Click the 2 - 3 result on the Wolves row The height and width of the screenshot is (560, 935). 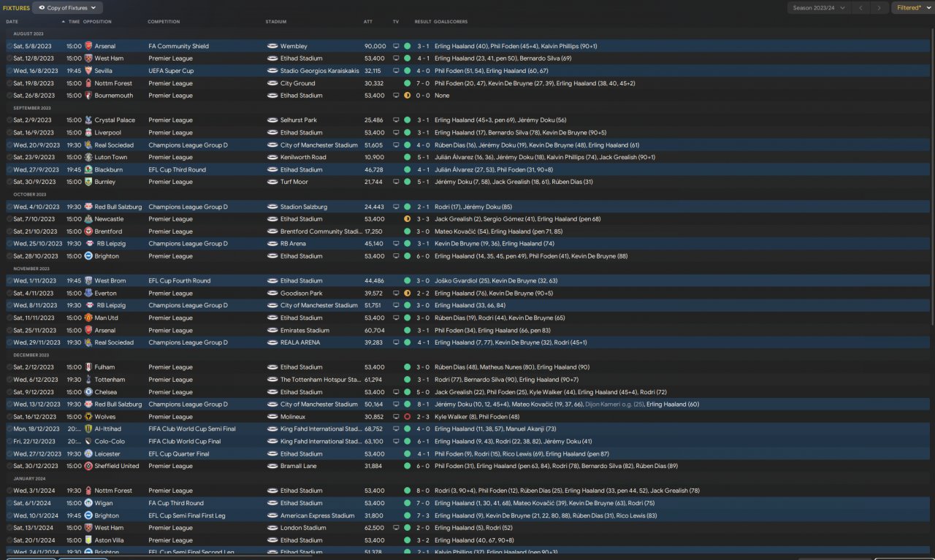[x=423, y=417]
